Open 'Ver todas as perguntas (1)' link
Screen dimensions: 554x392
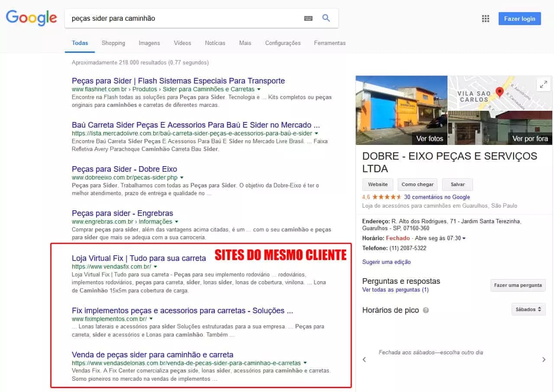pyautogui.click(x=396, y=289)
